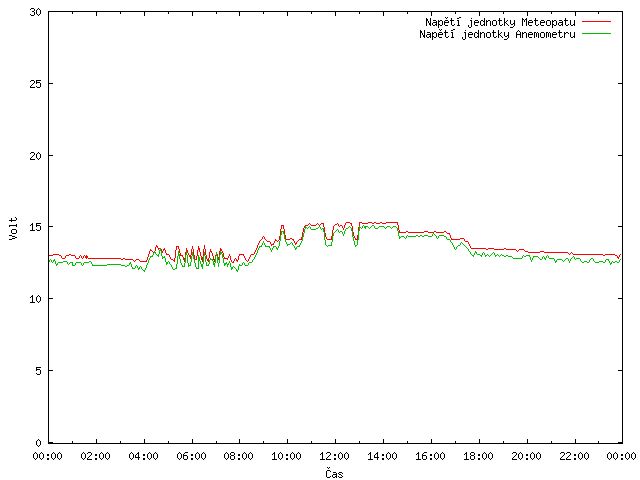
Task: Click the y-axis value 10
Action: (x=36, y=299)
